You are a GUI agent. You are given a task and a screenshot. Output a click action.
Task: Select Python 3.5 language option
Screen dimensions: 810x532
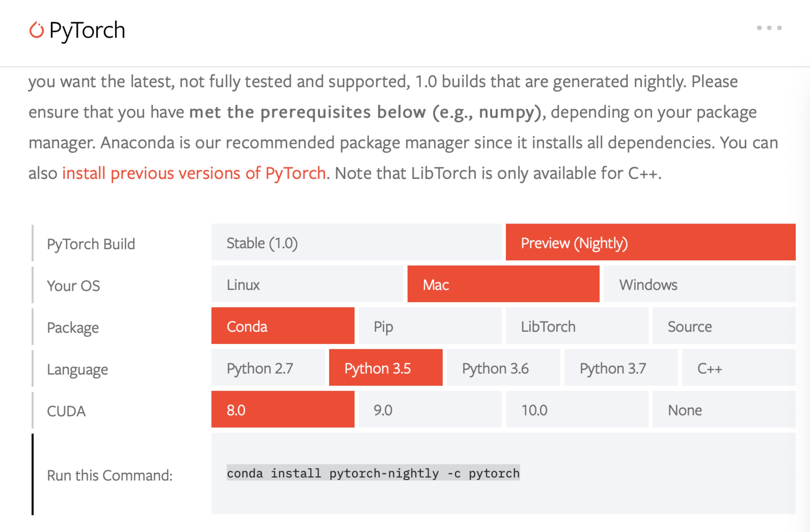[x=385, y=368]
